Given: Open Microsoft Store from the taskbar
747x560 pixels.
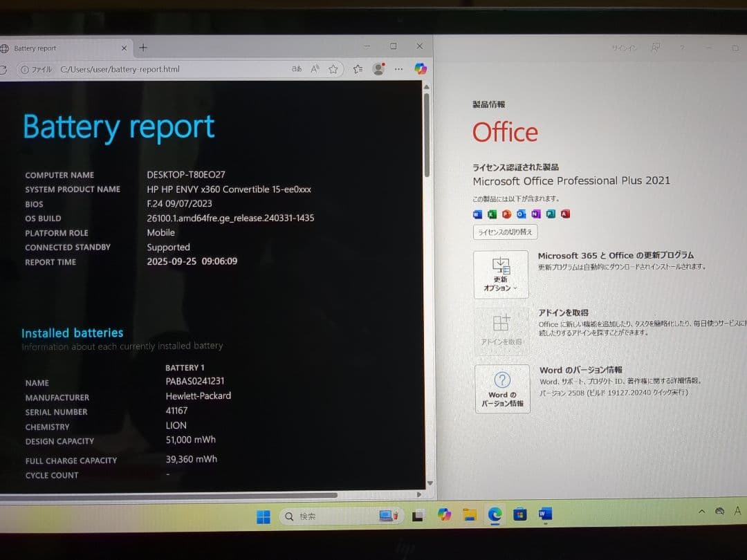Looking at the screenshot, I should (520, 515).
